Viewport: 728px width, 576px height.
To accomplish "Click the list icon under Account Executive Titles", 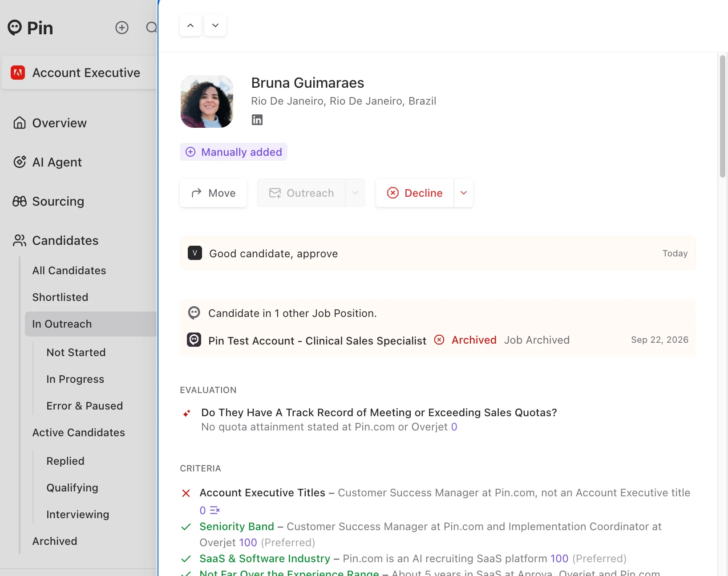I will (x=215, y=510).
